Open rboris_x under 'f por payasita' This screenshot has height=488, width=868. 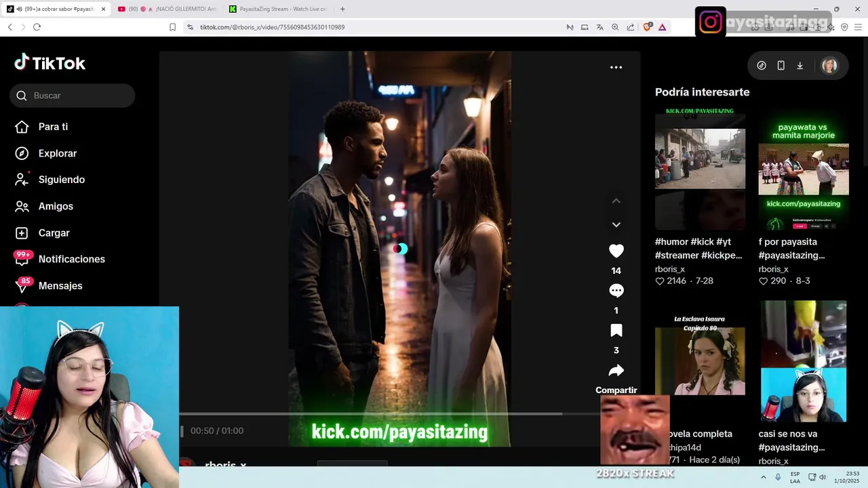click(x=774, y=269)
